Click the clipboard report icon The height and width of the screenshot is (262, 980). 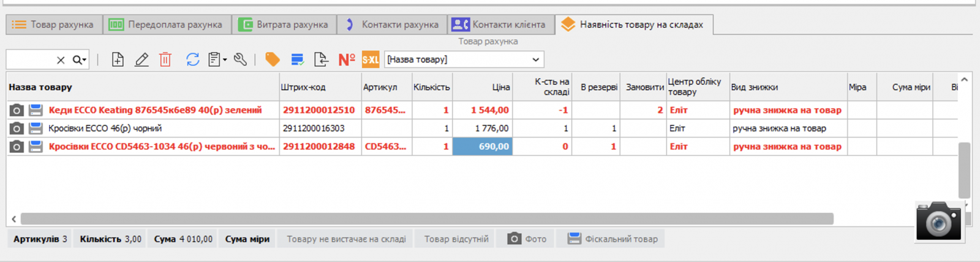tap(214, 60)
